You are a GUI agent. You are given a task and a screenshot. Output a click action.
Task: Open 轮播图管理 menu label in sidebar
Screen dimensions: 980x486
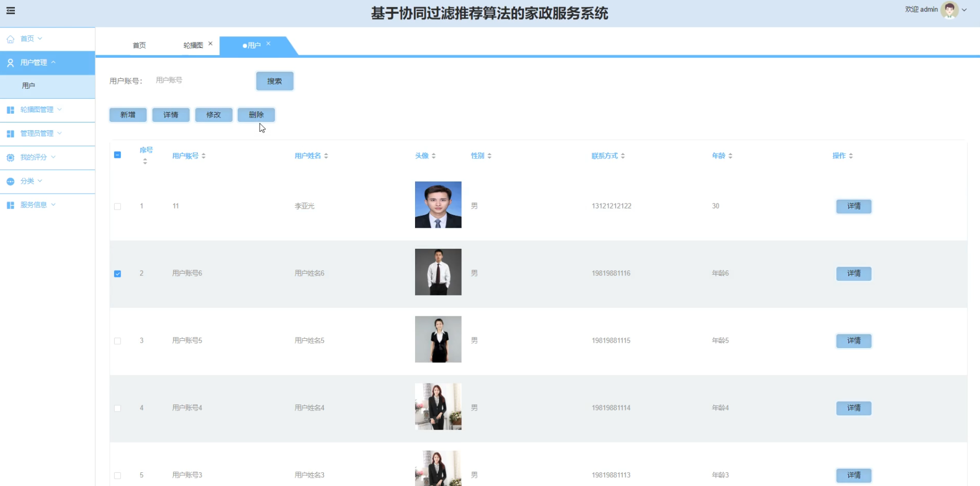[37, 110]
